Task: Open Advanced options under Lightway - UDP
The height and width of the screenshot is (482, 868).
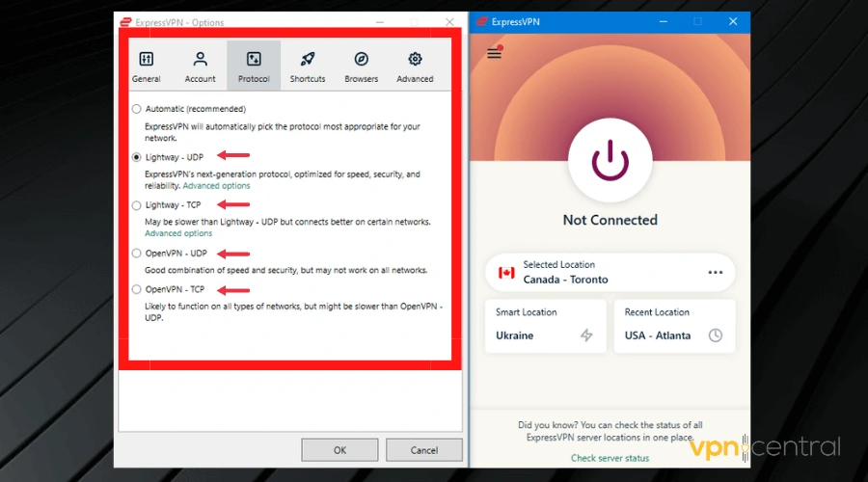Action: point(216,186)
